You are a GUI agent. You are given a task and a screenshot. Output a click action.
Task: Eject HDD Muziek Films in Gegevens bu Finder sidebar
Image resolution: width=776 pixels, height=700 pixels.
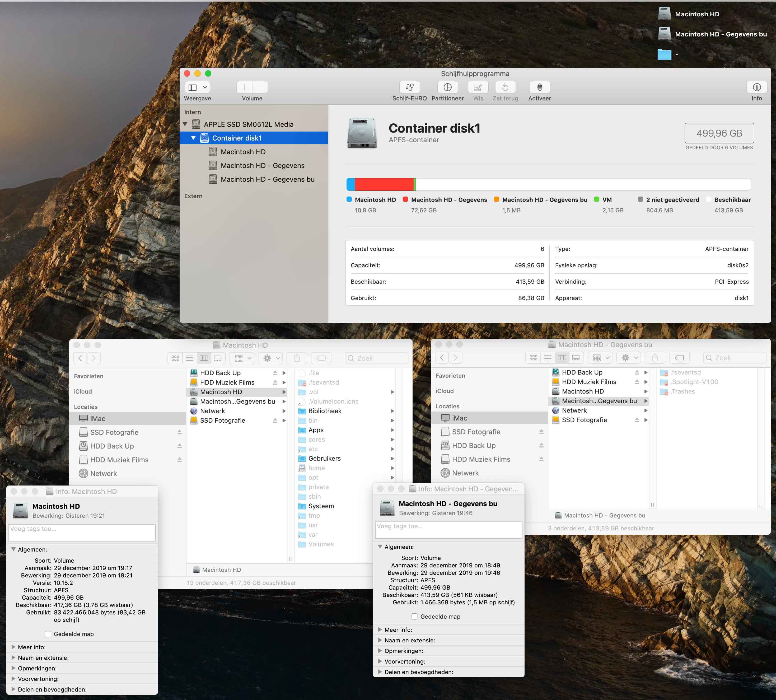(541, 459)
